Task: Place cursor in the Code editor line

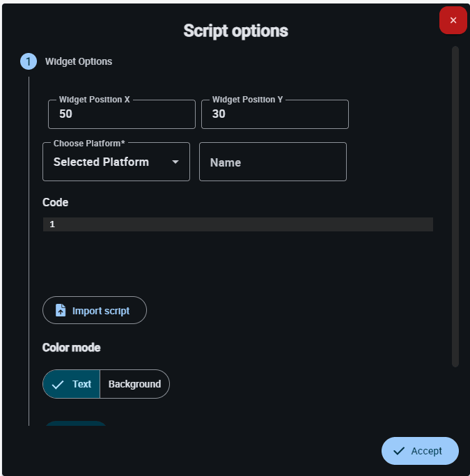Action: 244,224
